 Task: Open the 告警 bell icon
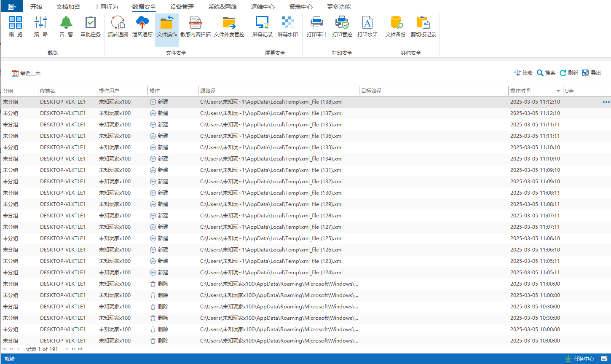click(x=66, y=27)
